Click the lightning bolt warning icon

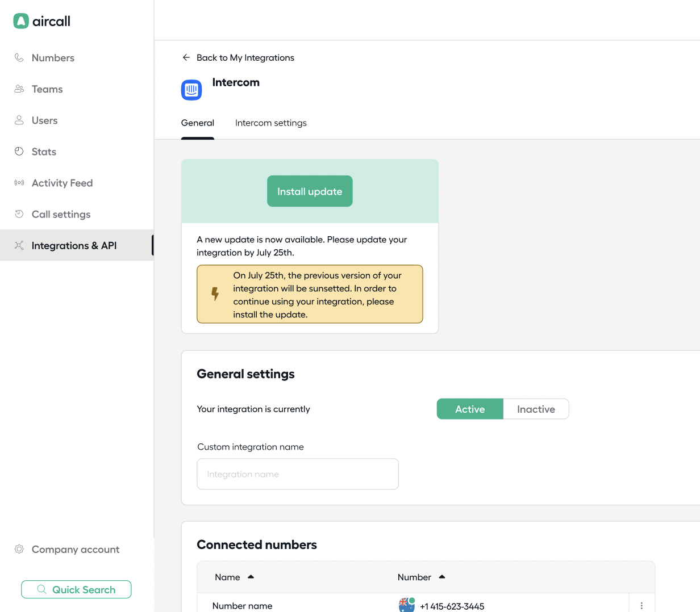215,294
